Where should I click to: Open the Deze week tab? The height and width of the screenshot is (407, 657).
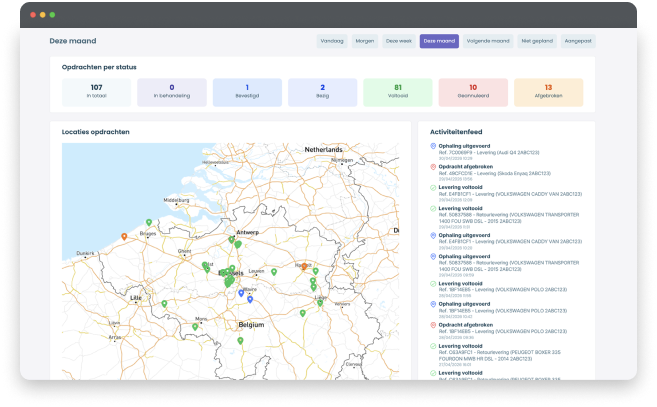click(x=399, y=41)
